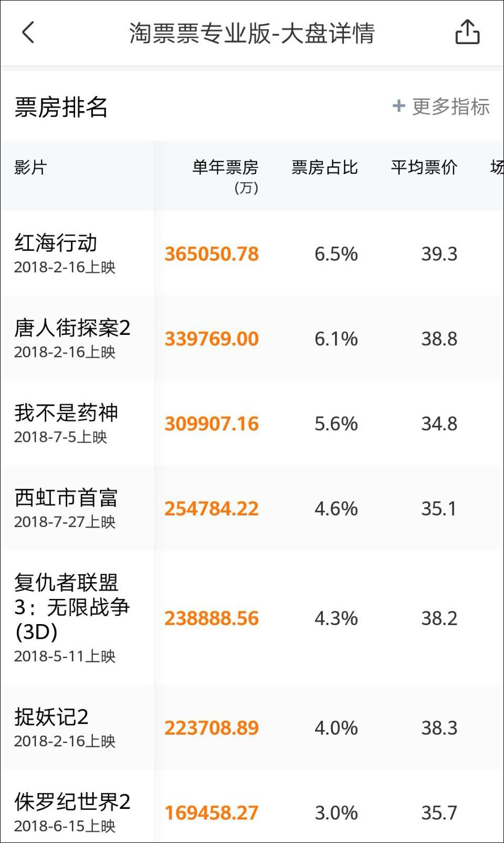Open 复仇者联盟3：无限战争 entry
Screen dimensions: 504x843
(x=71, y=607)
